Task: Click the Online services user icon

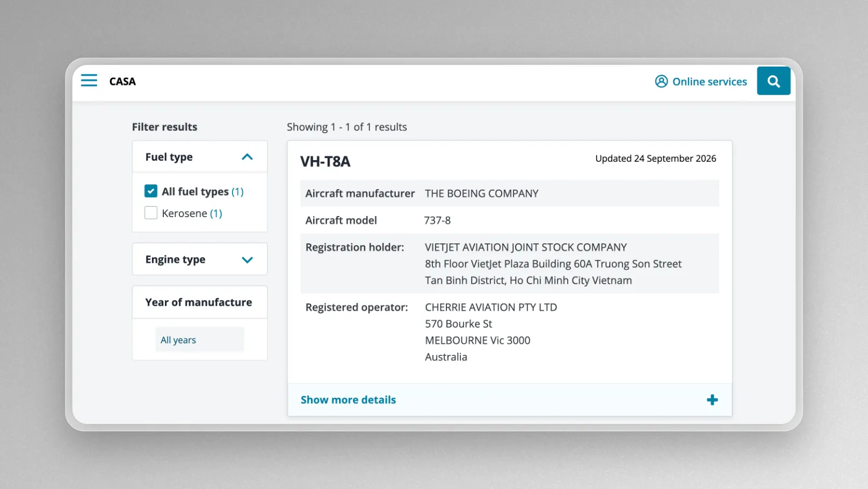Action: 661,81
